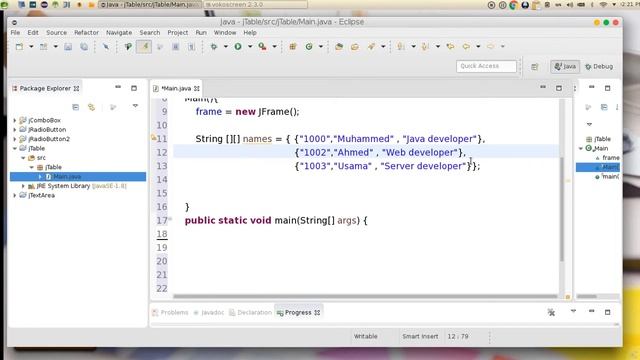The width and height of the screenshot is (640, 360).
Task: Open Package Explorer view menu triangle
Action: 135,106
